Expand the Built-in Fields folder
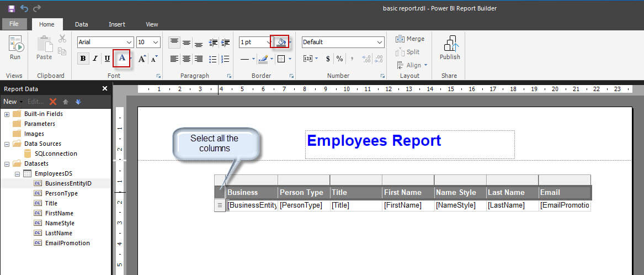 [x=7, y=114]
